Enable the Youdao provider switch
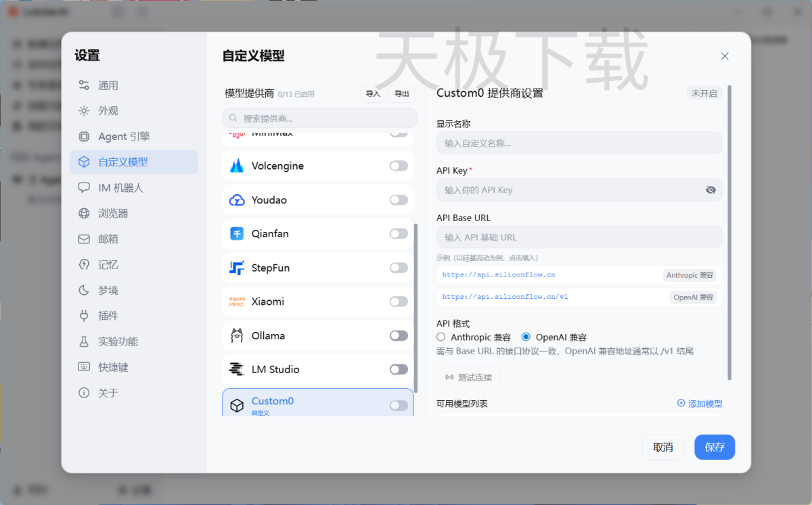Image resolution: width=812 pixels, height=505 pixels. click(399, 200)
